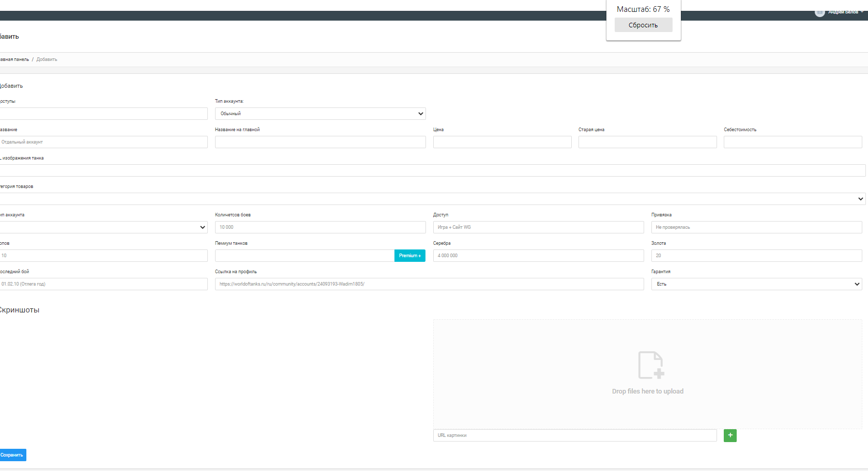Click the Себестоимость input field

click(x=793, y=142)
